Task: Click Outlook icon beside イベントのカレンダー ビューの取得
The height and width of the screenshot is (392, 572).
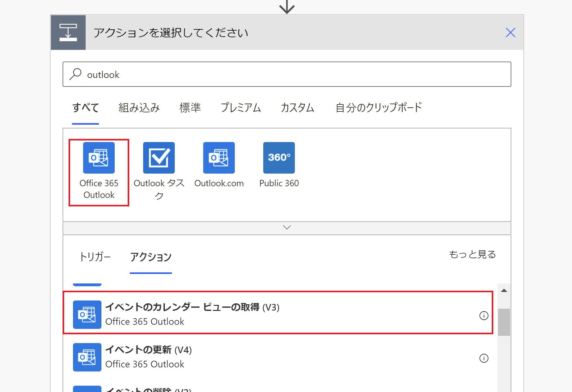Action: point(87,315)
